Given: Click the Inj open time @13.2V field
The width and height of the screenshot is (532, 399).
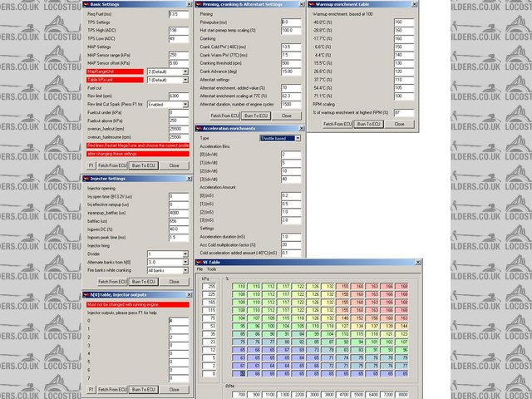Looking at the screenshot, I should coord(179,196).
